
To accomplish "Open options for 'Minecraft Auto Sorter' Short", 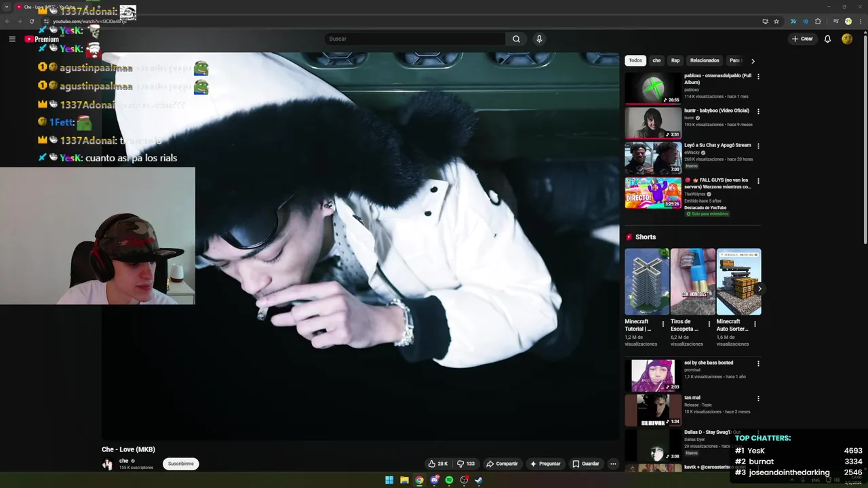I will point(755,324).
